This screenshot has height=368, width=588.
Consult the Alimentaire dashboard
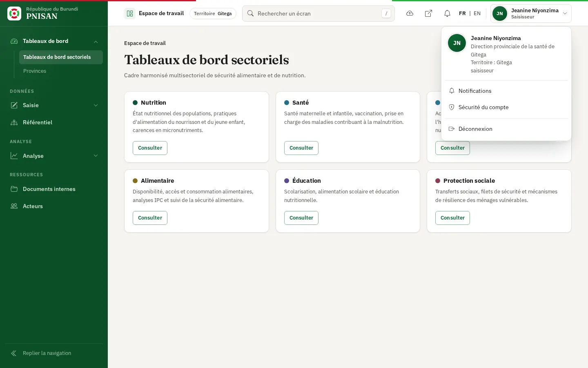pyautogui.click(x=150, y=218)
